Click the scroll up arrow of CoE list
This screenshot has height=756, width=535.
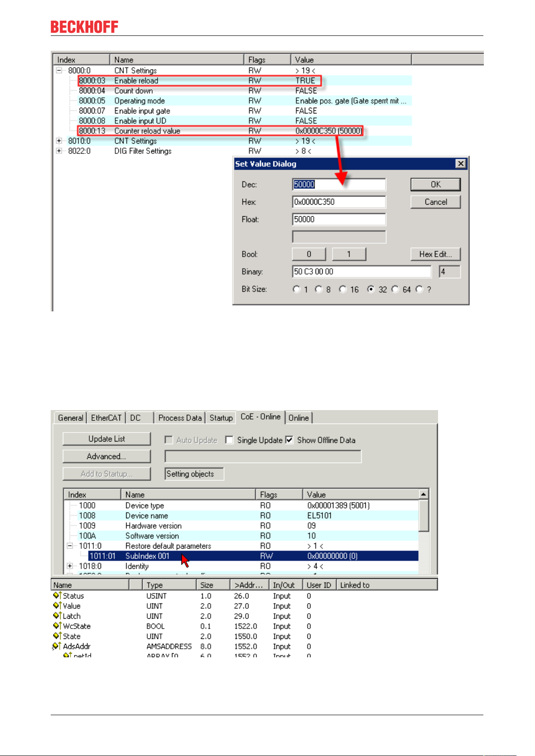click(424, 494)
